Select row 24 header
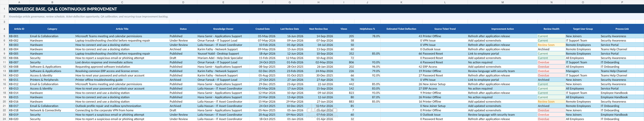644x121 pixels. click(x=4, y=119)
